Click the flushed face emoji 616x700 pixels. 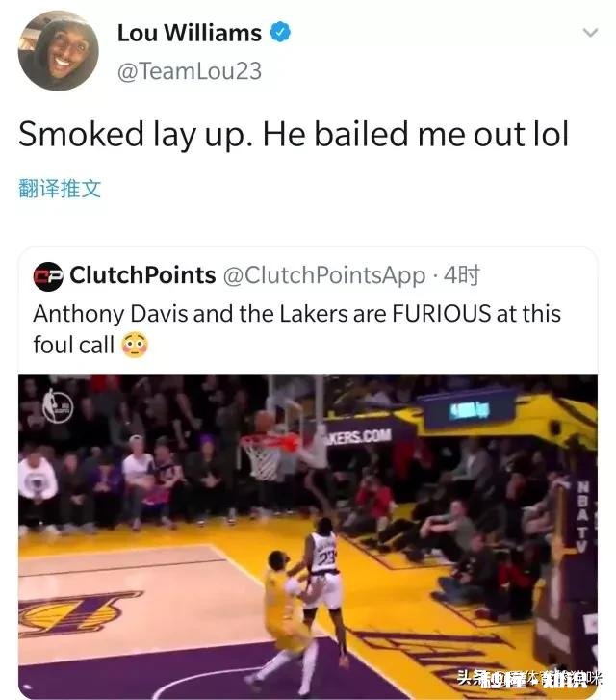coord(135,345)
